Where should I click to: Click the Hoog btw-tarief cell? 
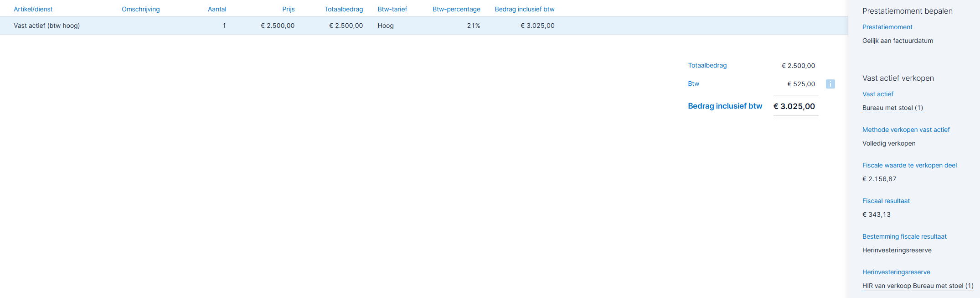pos(386,26)
